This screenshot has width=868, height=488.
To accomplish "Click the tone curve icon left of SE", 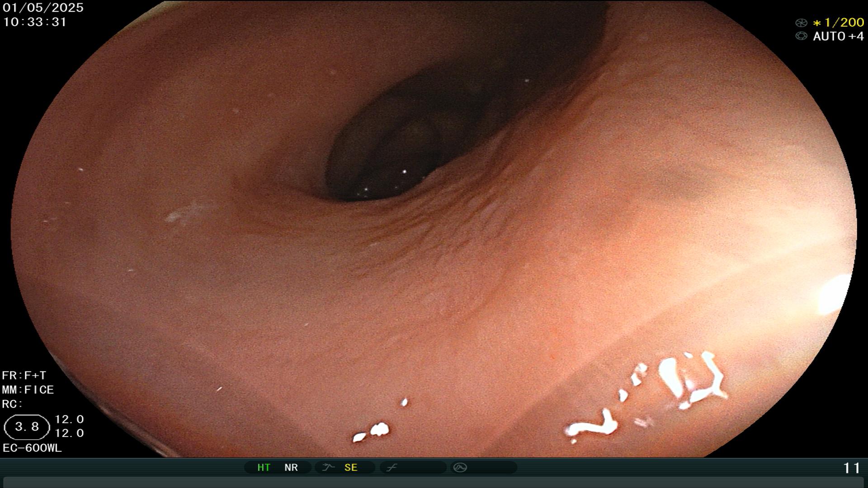I will coord(328,467).
